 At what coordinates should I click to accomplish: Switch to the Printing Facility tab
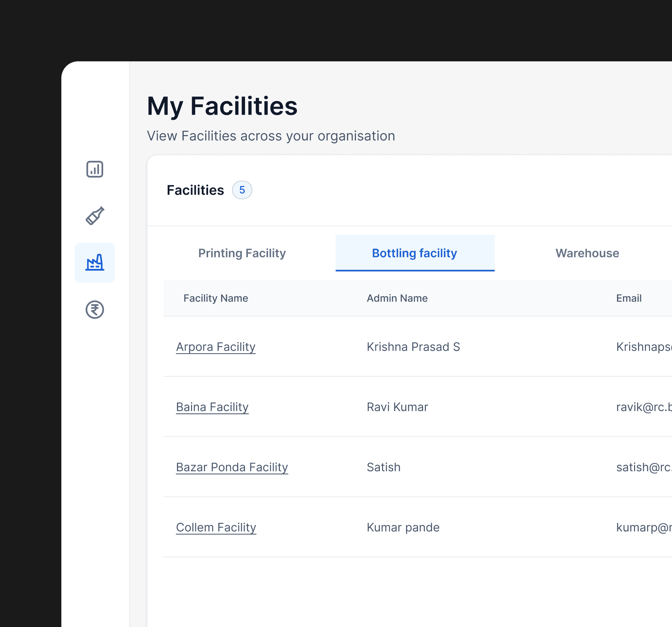(x=242, y=253)
